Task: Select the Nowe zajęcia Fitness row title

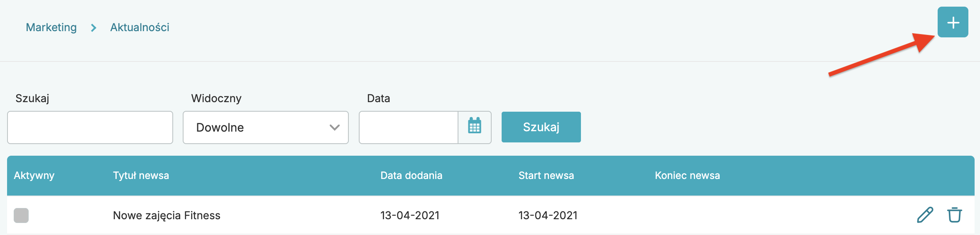Action: pos(167,215)
